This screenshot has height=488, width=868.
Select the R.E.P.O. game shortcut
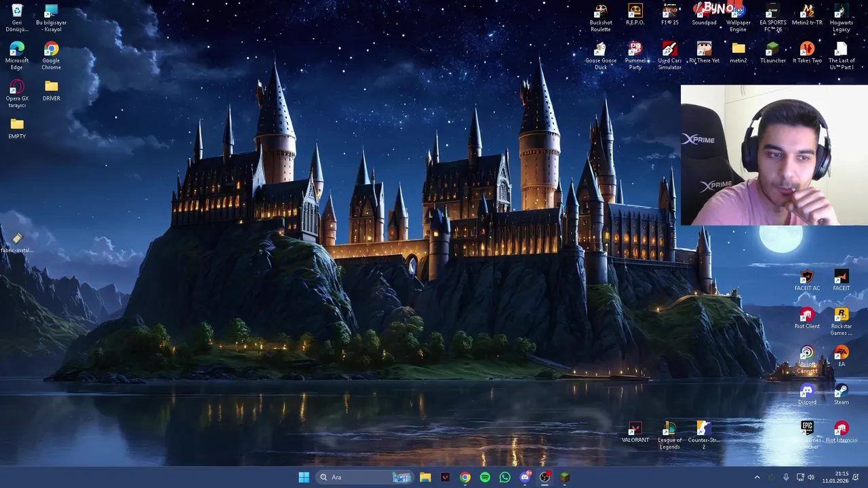[x=635, y=15]
